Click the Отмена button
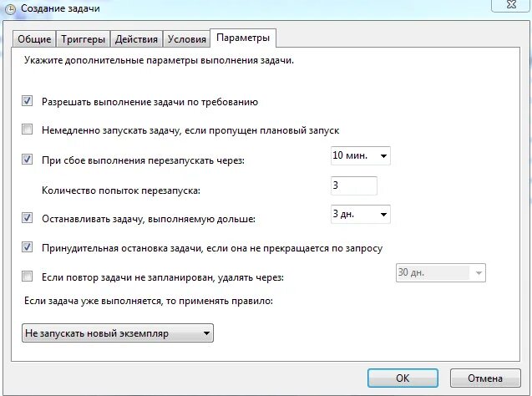Viewport: 532px width, 396px height. click(485, 378)
